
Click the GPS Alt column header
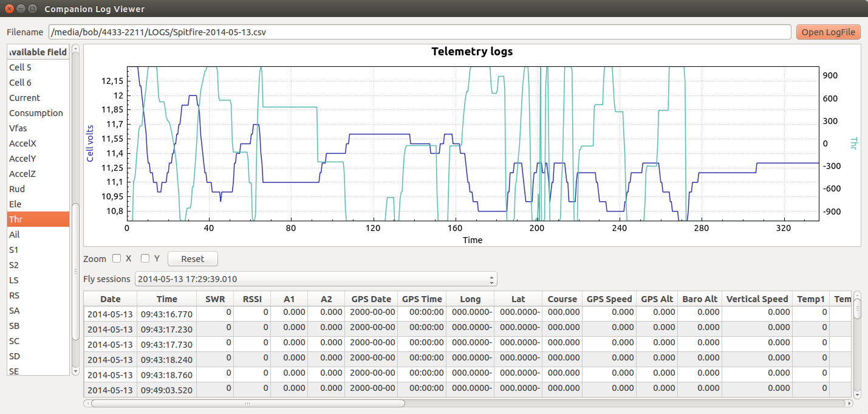657,298
